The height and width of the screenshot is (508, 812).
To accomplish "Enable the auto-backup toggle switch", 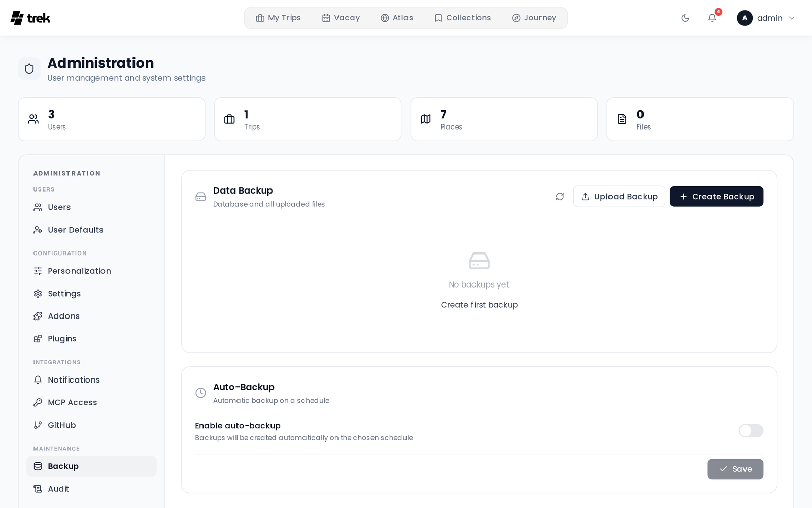I will coord(751,431).
